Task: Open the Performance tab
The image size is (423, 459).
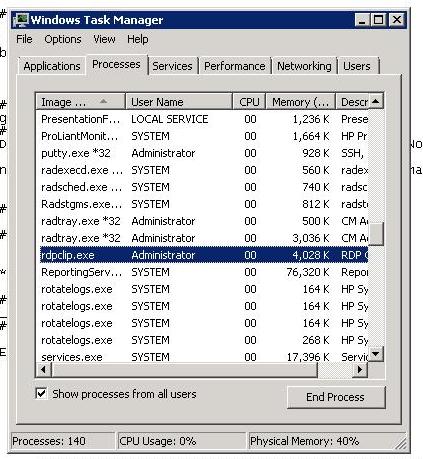Action: click(x=235, y=66)
